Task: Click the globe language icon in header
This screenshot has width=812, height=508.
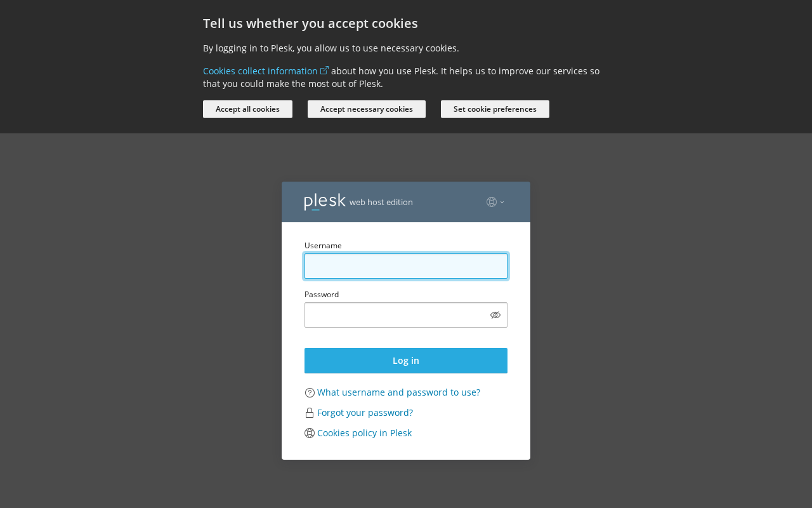Action: tap(492, 202)
